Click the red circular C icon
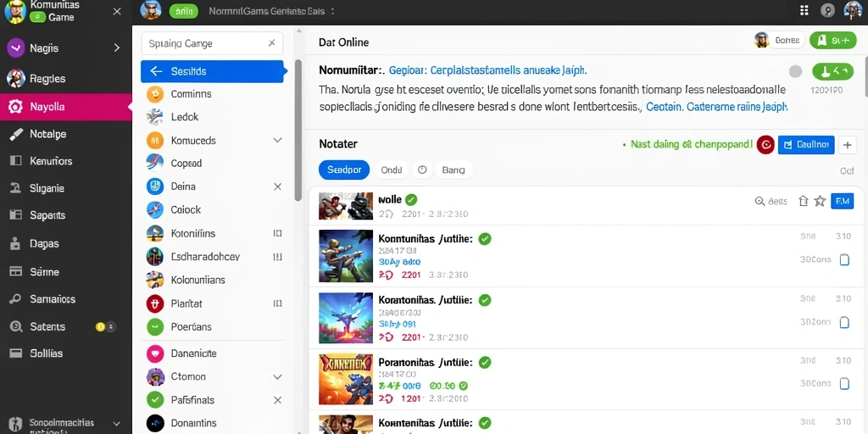Screen dimensions: 868x434 tap(765, 145)
